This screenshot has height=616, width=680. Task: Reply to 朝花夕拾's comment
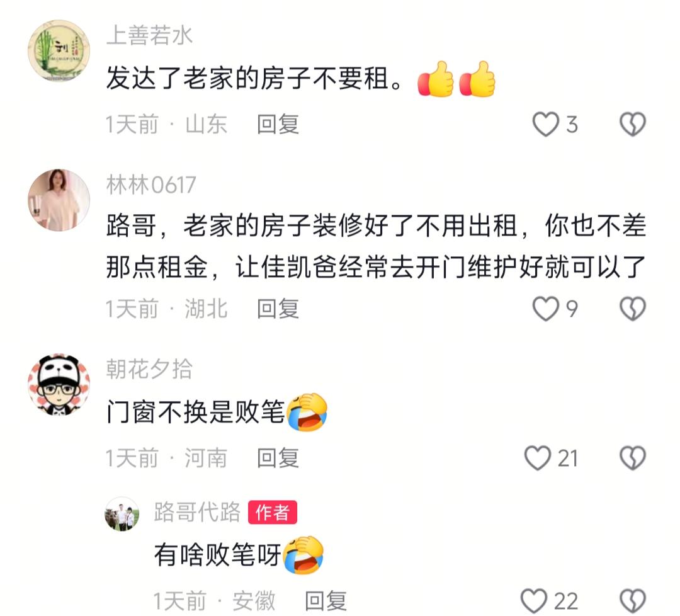[278, 458]
